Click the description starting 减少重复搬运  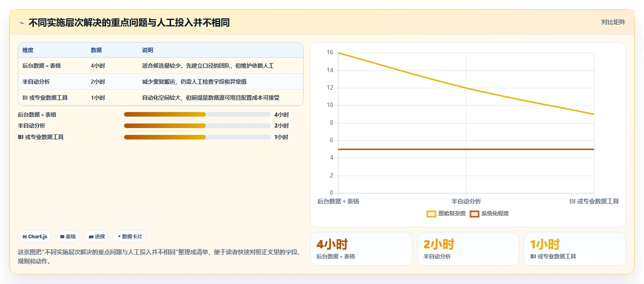(194, 82)
